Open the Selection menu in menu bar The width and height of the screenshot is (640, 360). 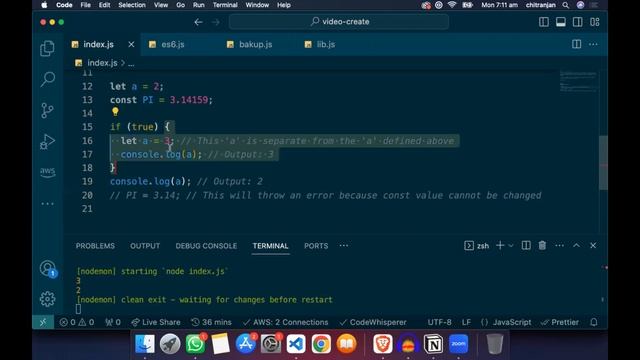click(x=131, y=5)
